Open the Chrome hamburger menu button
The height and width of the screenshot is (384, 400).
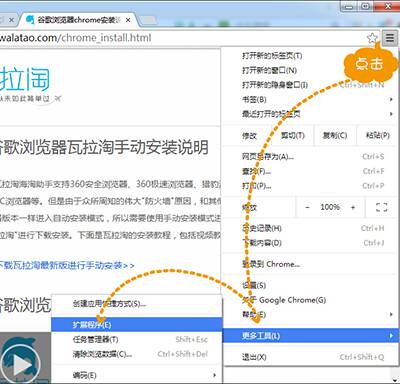point(389,38)
